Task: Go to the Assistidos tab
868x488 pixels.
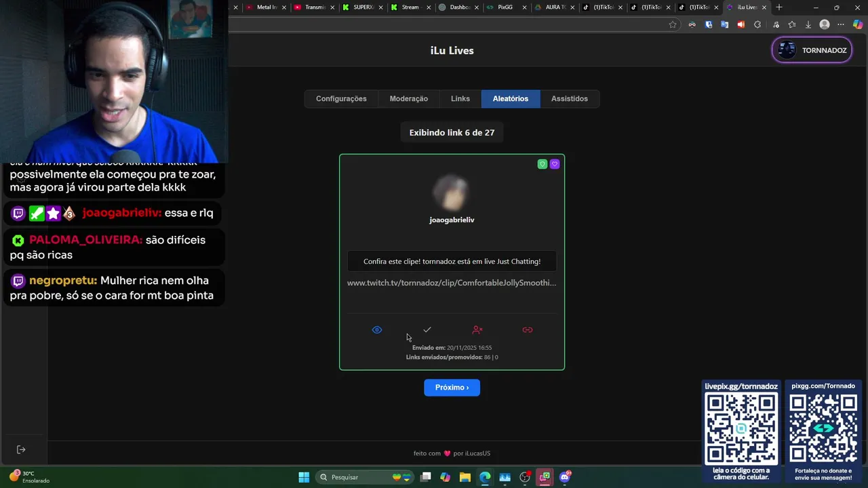Action: [x=570, y=99]
